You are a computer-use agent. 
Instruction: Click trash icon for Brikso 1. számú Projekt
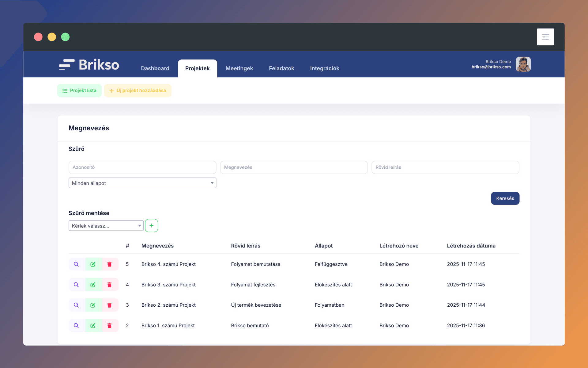click(109, 325)
